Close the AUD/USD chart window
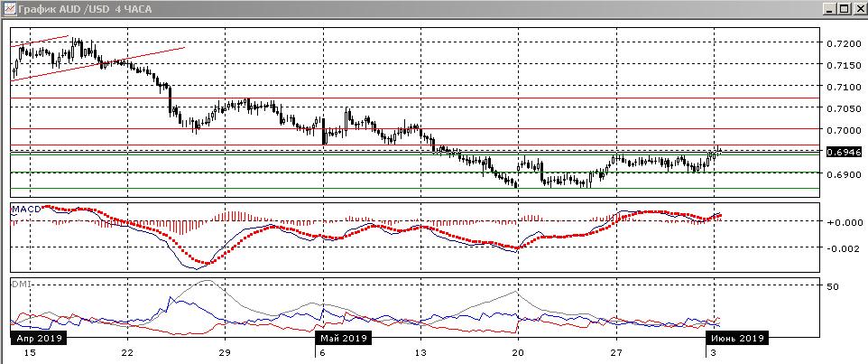The height and width of the screenshot is (364, 868). click(x=858, y=8)
